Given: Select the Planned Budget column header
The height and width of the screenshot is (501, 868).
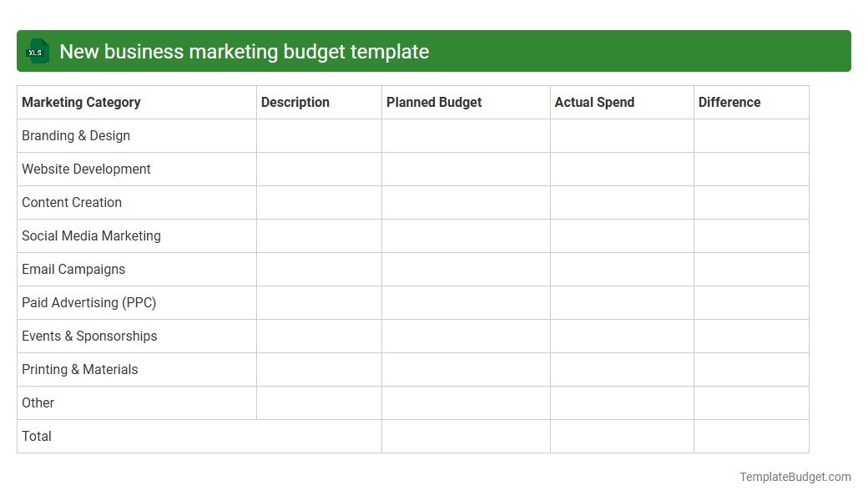Looking at the screenshot, I should click(x=434, y=102).
